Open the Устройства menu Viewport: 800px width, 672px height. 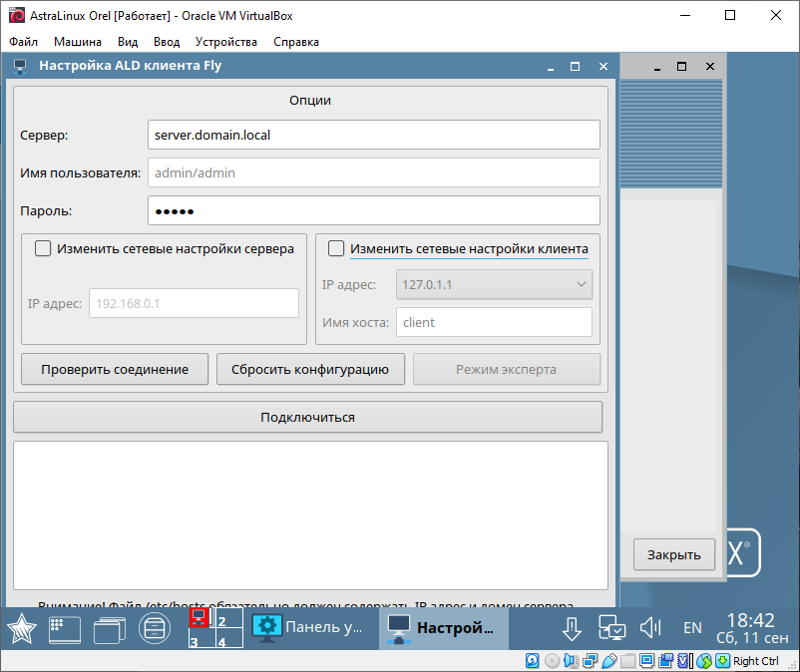(x=226, y=42)
